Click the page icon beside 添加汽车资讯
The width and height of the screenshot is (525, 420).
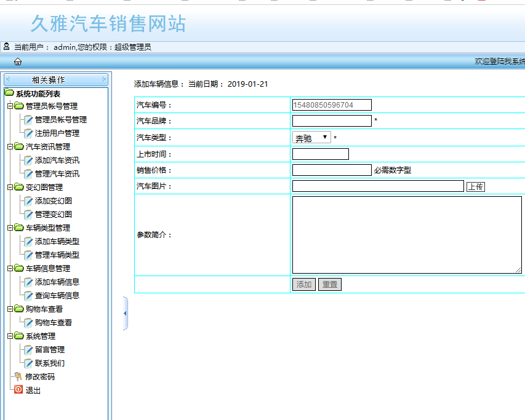coord(28,160)
